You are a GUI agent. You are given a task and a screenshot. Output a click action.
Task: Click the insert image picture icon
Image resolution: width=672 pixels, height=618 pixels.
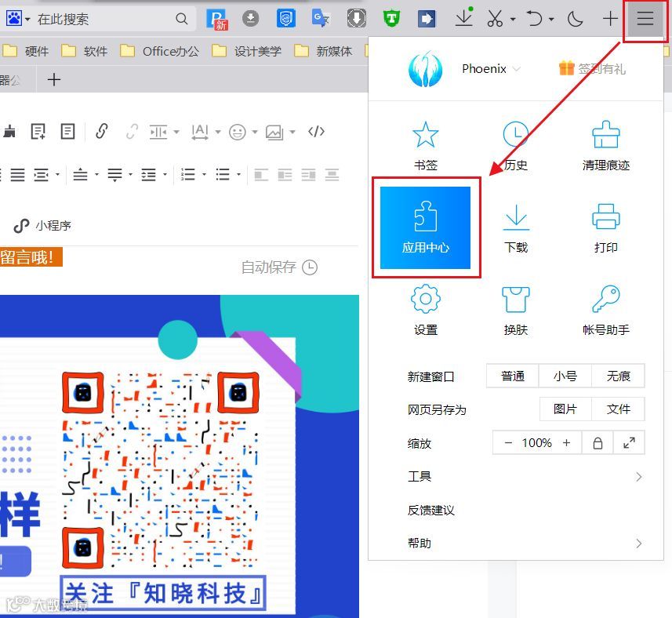coord(274,132)
